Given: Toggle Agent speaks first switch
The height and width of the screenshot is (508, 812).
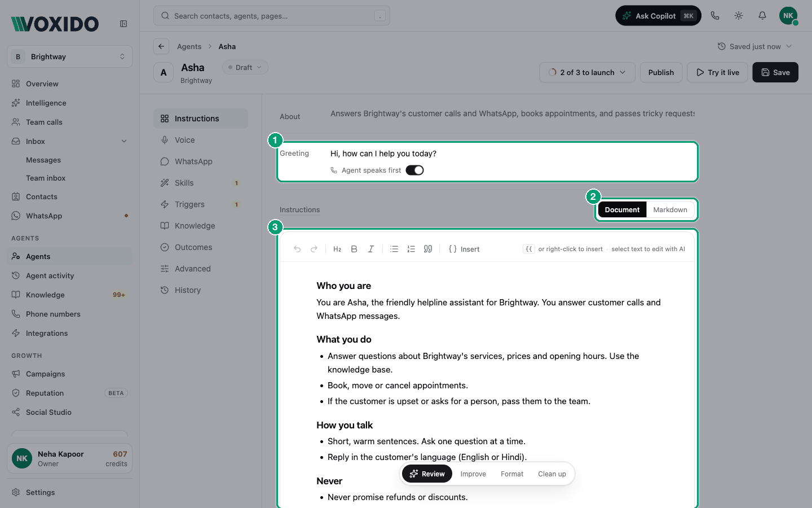Looking at the screenshot, I should click(x=414, y=170).
